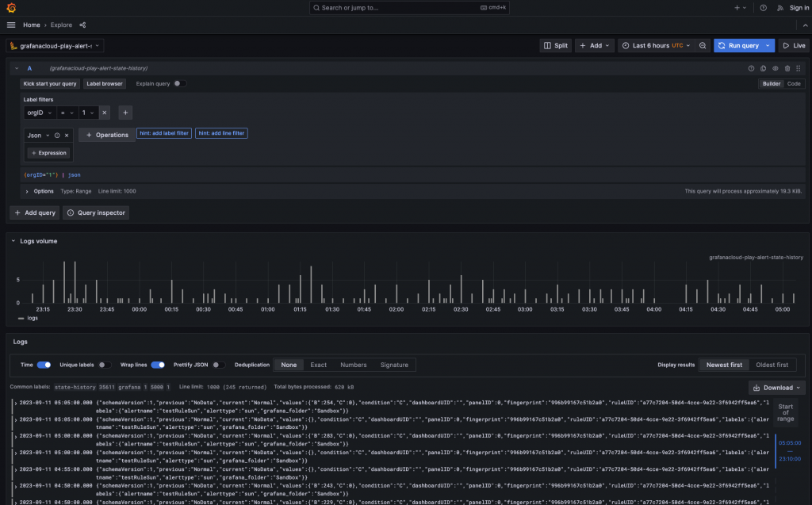Open the label value 1 dropdown
Viewport: 812px width, 505px height.
click(x=88, y=113)
